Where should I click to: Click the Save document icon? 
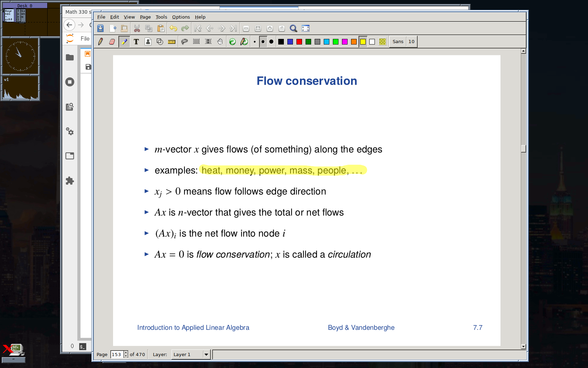tap(100, 28)
